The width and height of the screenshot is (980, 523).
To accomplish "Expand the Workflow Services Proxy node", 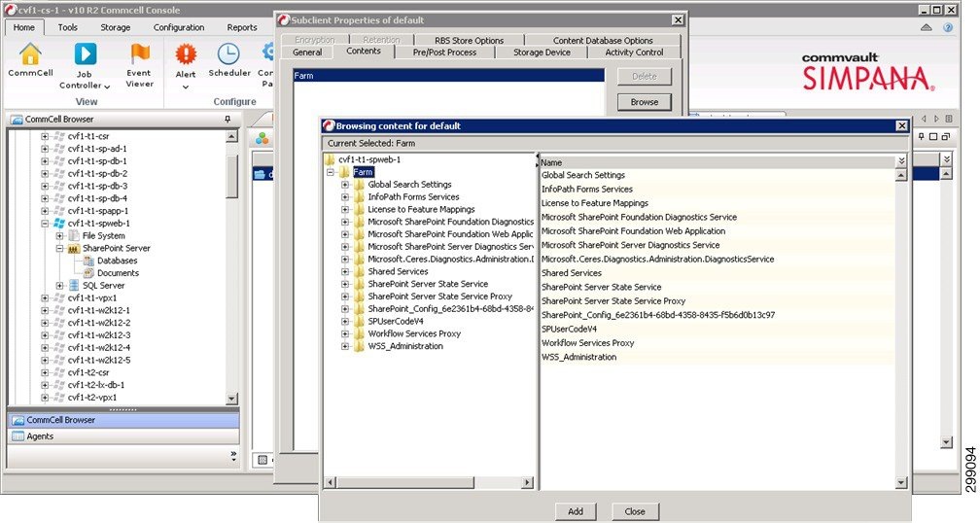I will click(345, 333).
